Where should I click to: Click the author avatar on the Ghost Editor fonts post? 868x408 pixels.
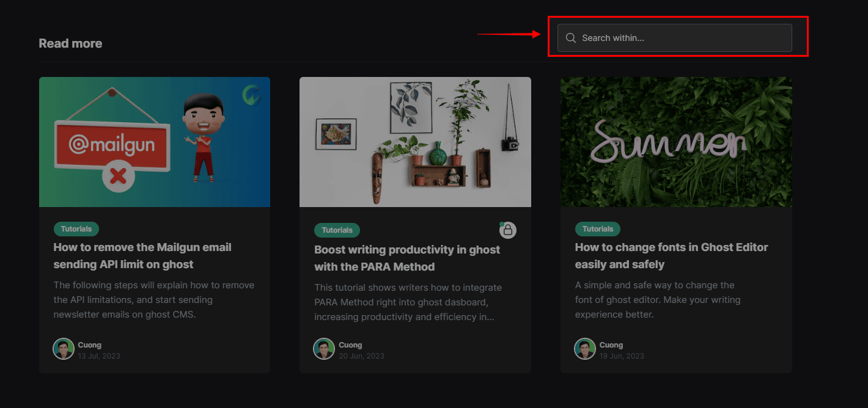tap(584, 349)
